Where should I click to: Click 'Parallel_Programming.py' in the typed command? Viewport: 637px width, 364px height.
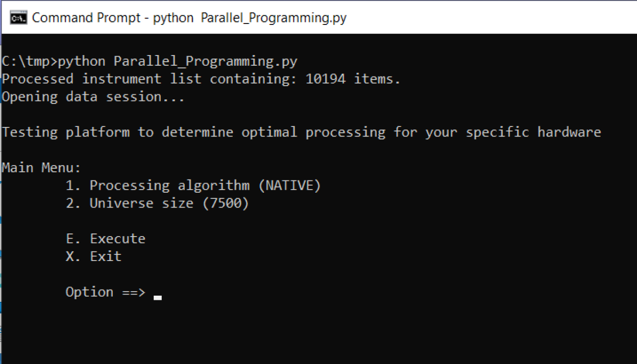pos(205,62)
